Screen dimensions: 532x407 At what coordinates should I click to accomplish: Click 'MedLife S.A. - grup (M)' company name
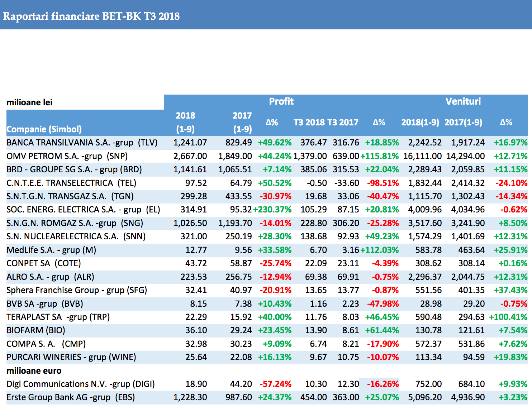[51, 250]
